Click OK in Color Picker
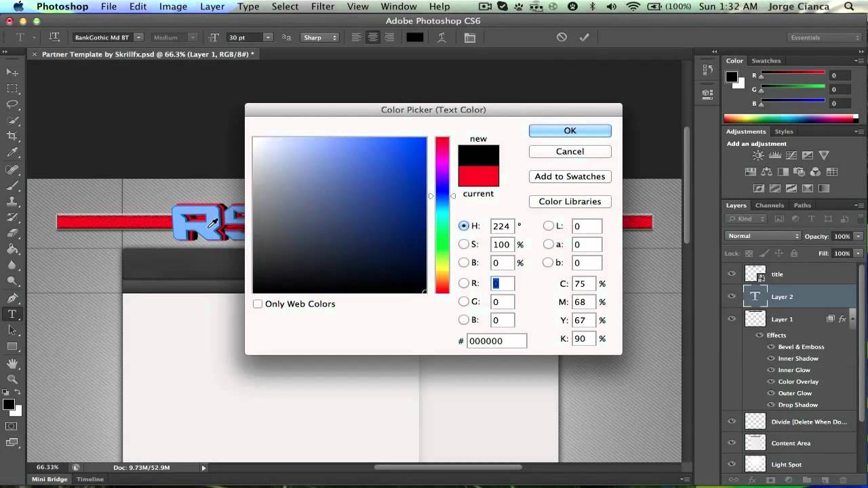 pyautogui.click(x=570, y=131)
